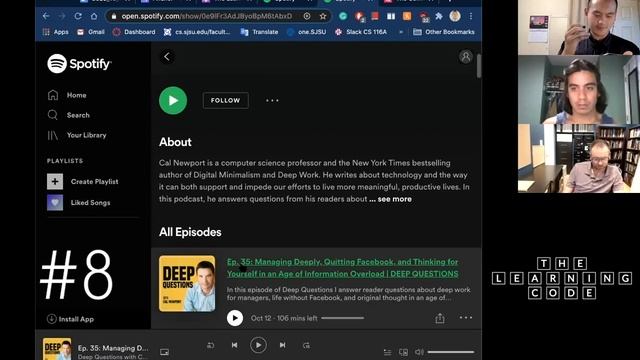Image resolution: width=640 pixels, height=360 pixels.
Task: Play the podcast with the green play button
Action: pos(173,100)
